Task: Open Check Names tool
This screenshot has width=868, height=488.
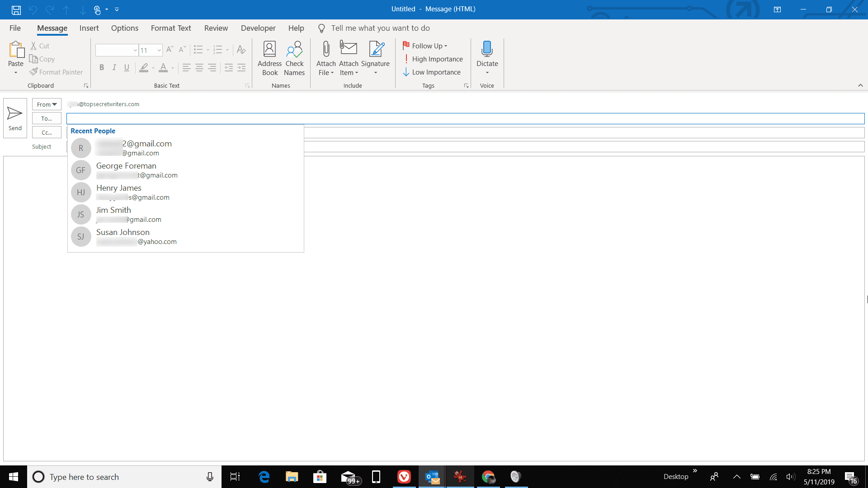Action: click(x=294, y=58)
